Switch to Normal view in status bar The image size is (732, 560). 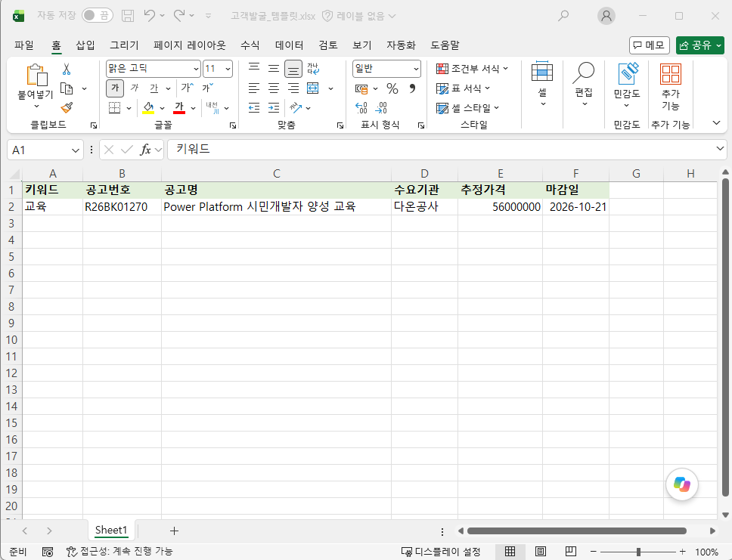(x=510, y=552)
